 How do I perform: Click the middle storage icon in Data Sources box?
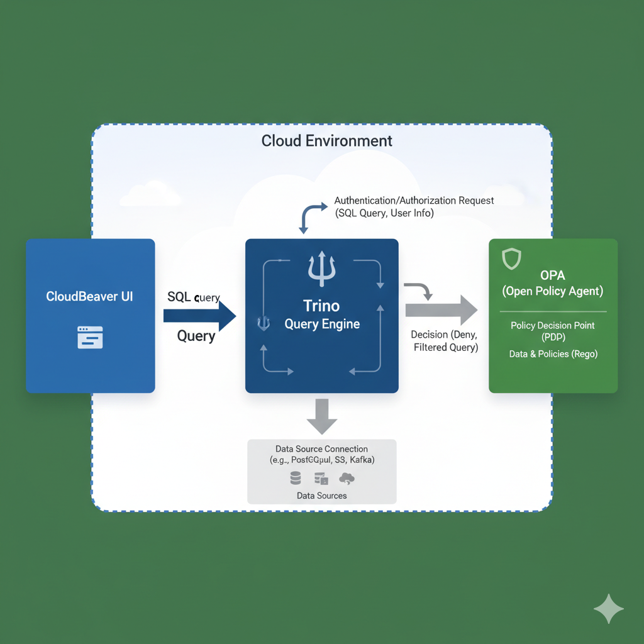[x=321, y=479]
